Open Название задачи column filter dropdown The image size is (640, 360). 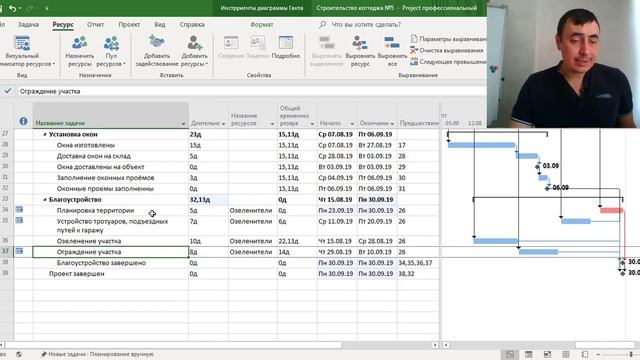[183, 124]
